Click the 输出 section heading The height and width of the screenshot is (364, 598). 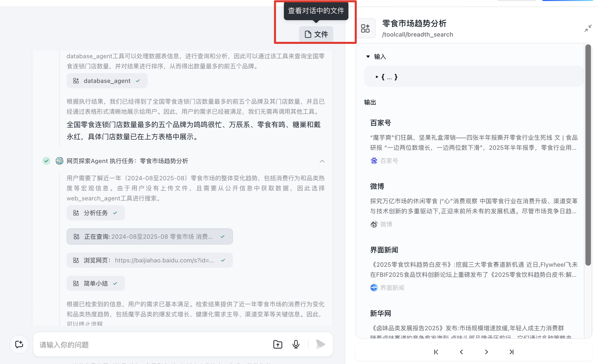[370, 102]
